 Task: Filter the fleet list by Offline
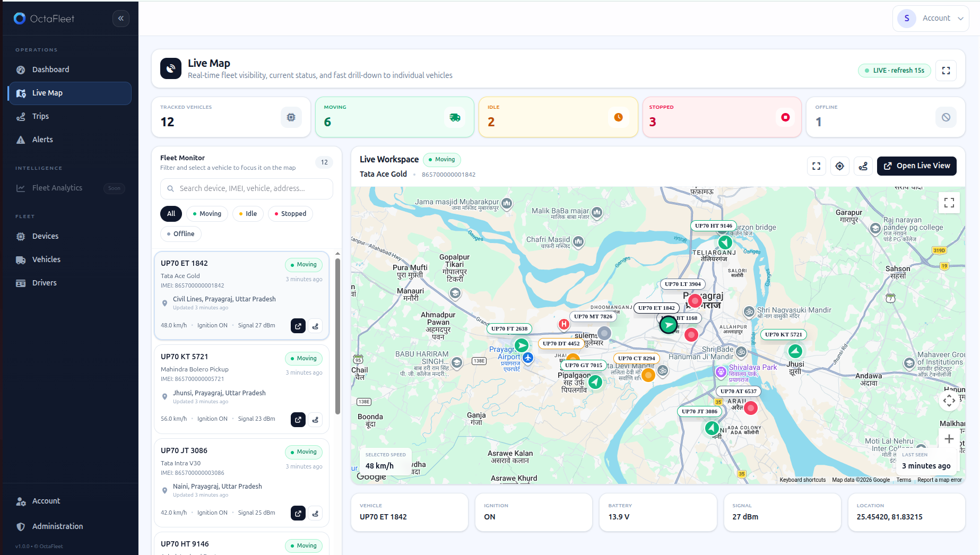pyautogui.click(x=181, y=234)
